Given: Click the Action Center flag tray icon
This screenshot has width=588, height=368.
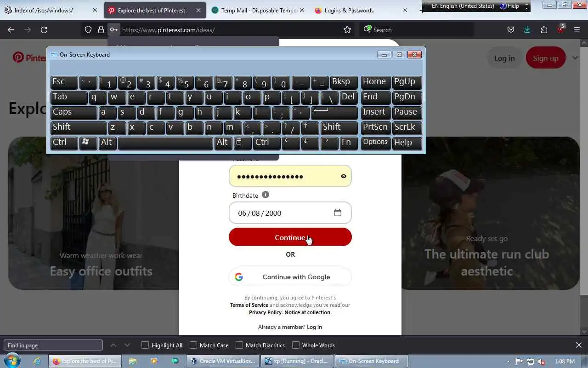Looking at the screenshot, I should (520, 362).
